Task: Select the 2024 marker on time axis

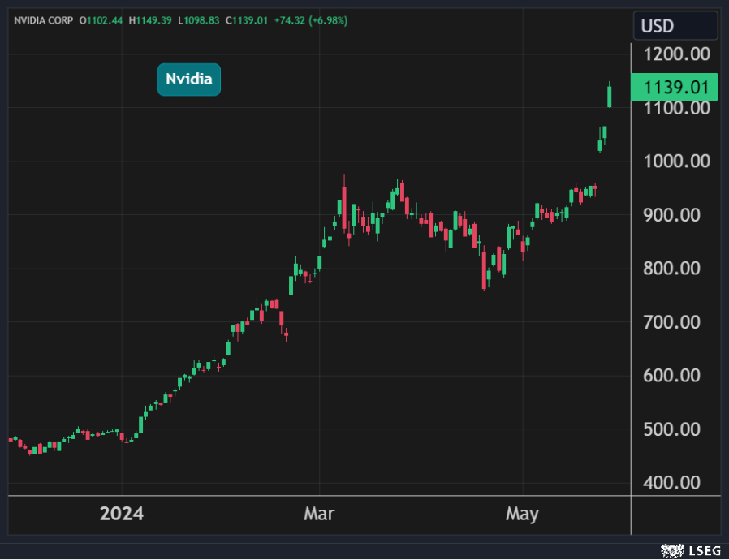Action: coord(122,515)
